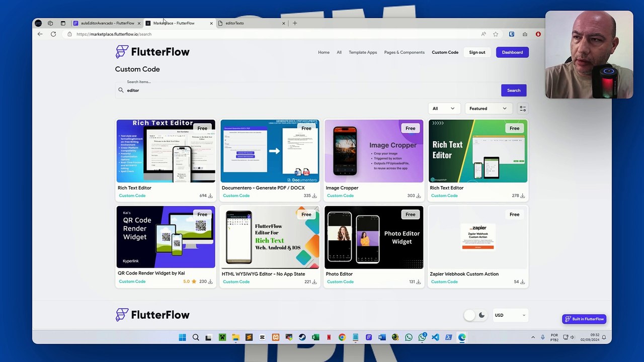Click the 335 downloads count on Documentero
Image resolution: width=644 pixels, height=362 pixels.
tap(310, 196)
